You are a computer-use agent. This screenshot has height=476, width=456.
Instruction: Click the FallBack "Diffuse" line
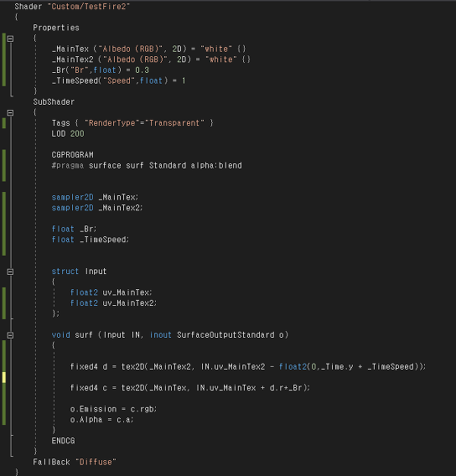[x=74, y=462]
